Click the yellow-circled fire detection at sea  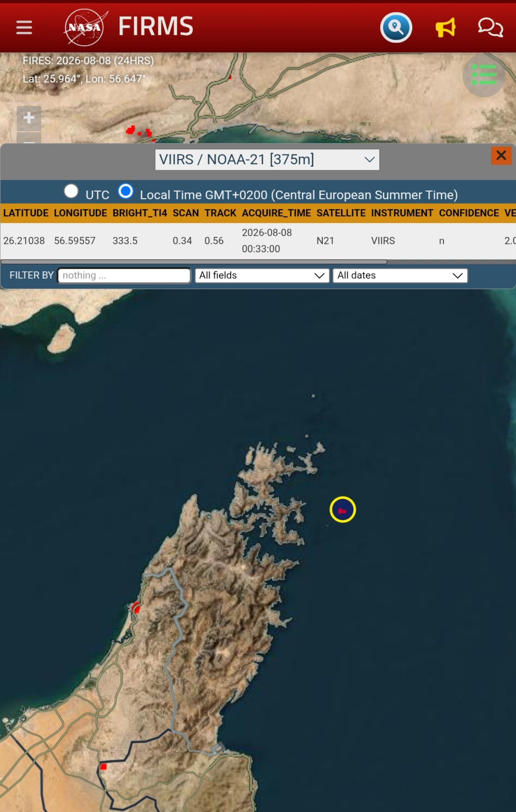(x=343, y=509)
